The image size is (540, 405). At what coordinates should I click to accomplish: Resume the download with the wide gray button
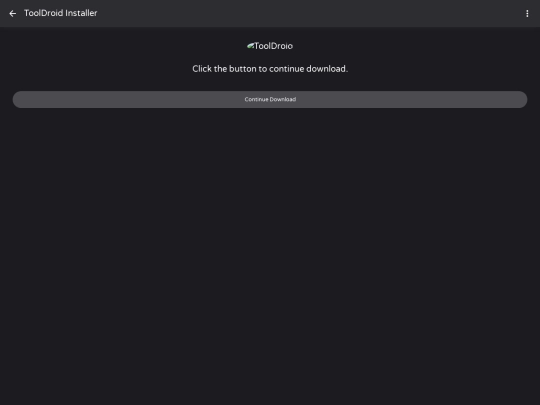(x=270, y=100)
